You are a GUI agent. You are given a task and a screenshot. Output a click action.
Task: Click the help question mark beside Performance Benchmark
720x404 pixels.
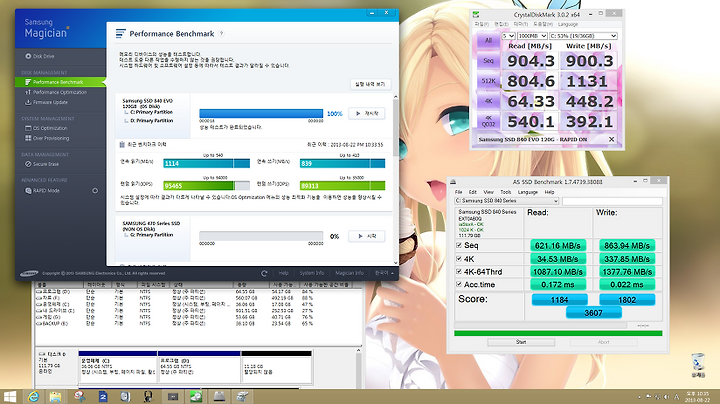pyautogui.click(x=221, y=34)
